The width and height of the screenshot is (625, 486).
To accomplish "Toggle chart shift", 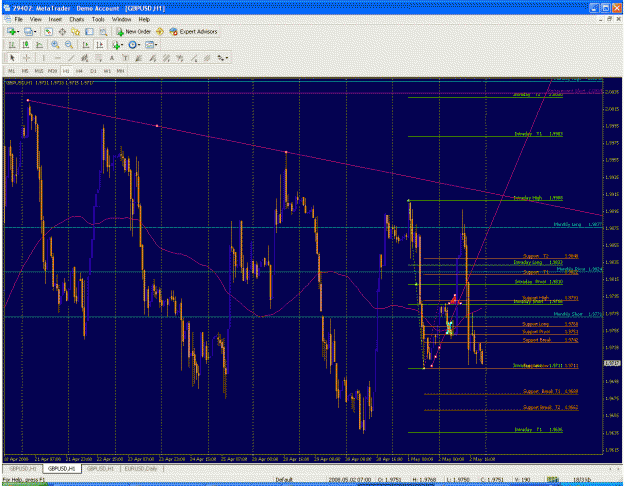I will point(99,45).
